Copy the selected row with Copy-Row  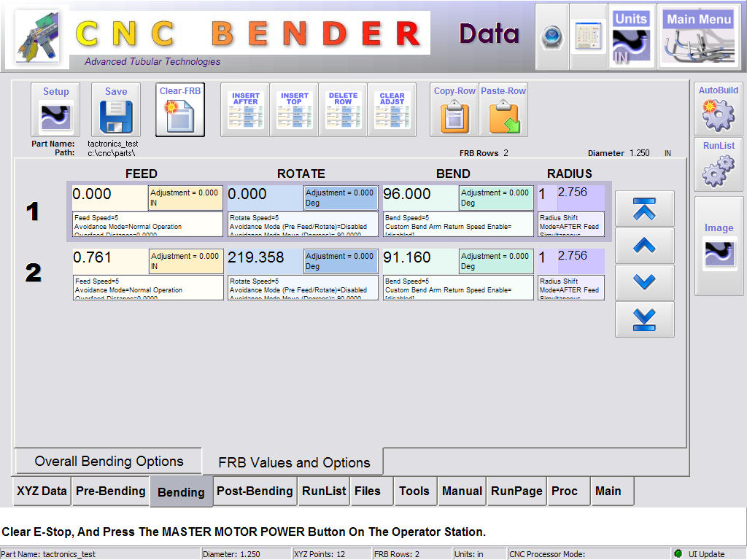[x=454, y=110]
